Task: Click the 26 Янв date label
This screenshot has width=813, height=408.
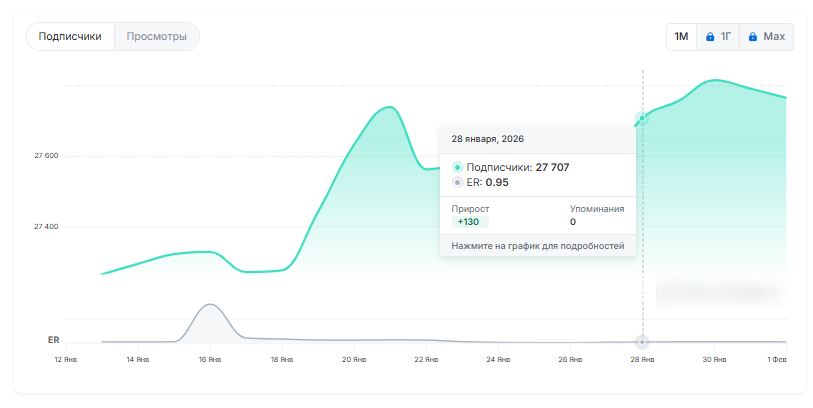Action: (570, 360)
